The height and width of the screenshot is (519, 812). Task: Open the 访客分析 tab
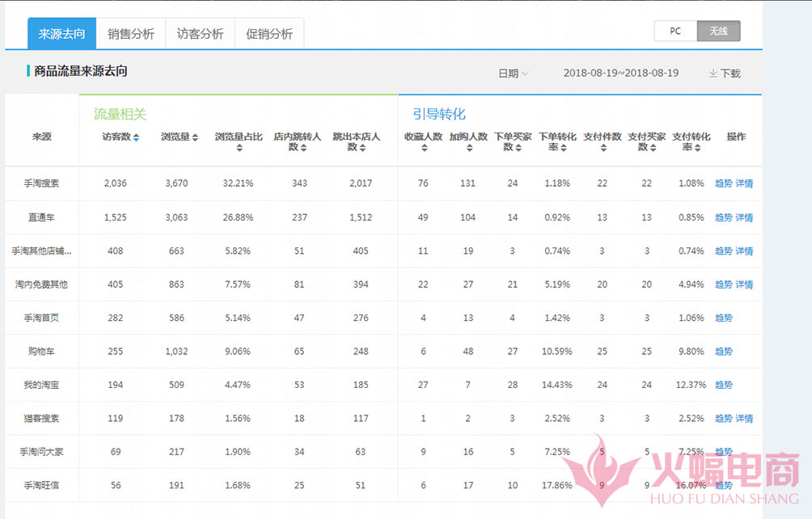tap(200, 34)
